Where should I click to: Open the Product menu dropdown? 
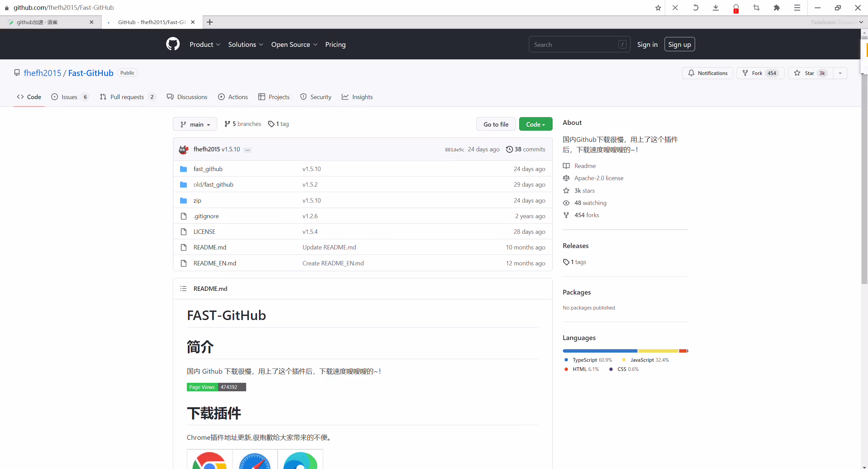pos(205,44)
